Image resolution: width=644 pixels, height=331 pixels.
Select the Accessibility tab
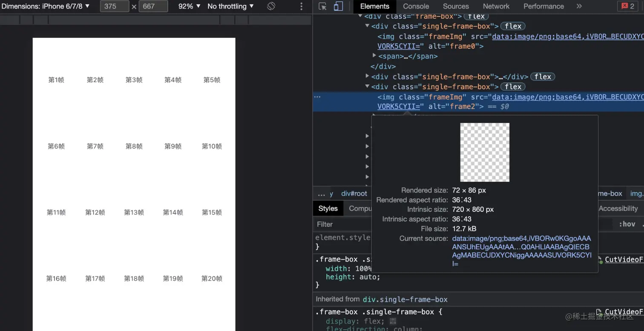point(618,208)
